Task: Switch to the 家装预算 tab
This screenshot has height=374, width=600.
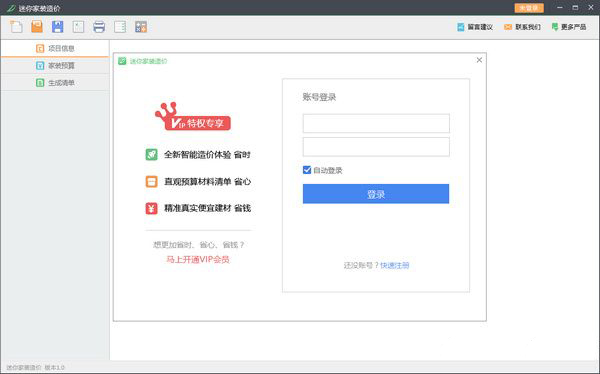Action: click(x=55, y=65)
